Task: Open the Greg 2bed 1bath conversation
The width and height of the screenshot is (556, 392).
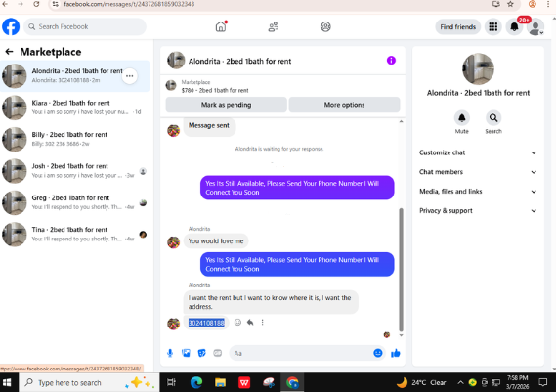Action: pos(75,202)
